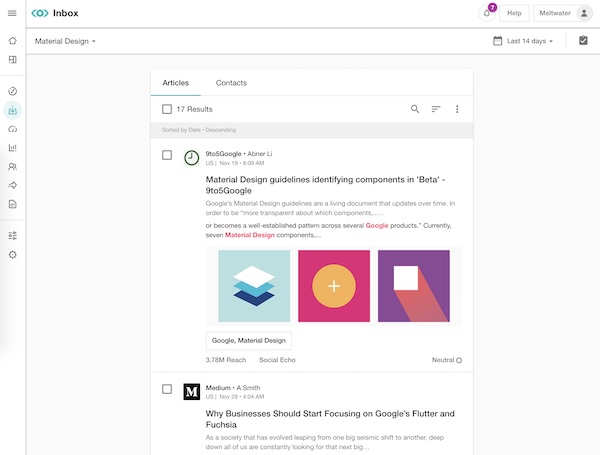Click the Medium M source logo
Viewport: 600px width, 455px height.
191,391
